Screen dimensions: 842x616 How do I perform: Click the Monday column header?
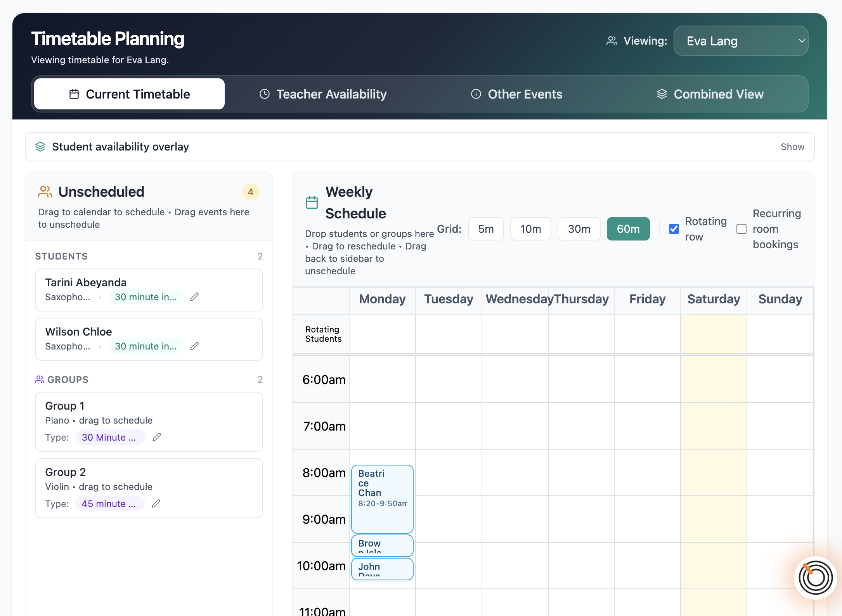click(382, 299)
